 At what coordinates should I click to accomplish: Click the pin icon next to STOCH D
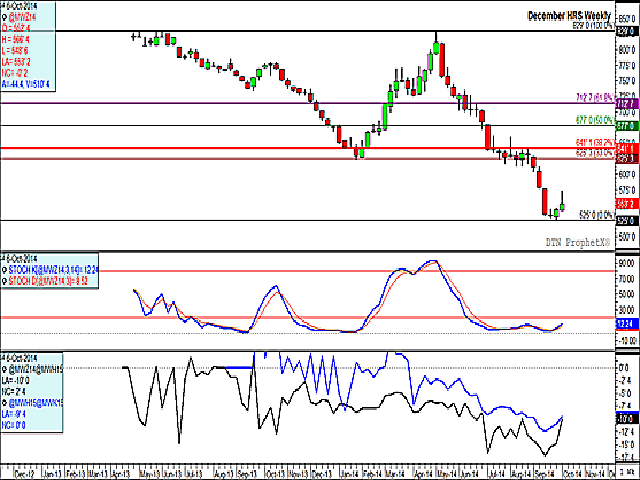(4, 281)
